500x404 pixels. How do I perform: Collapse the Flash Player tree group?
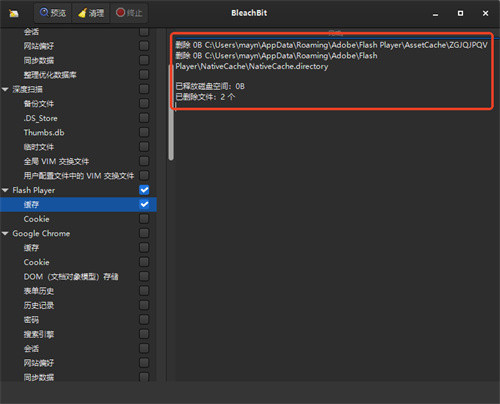pyautogui.click(x=5, y=190)
